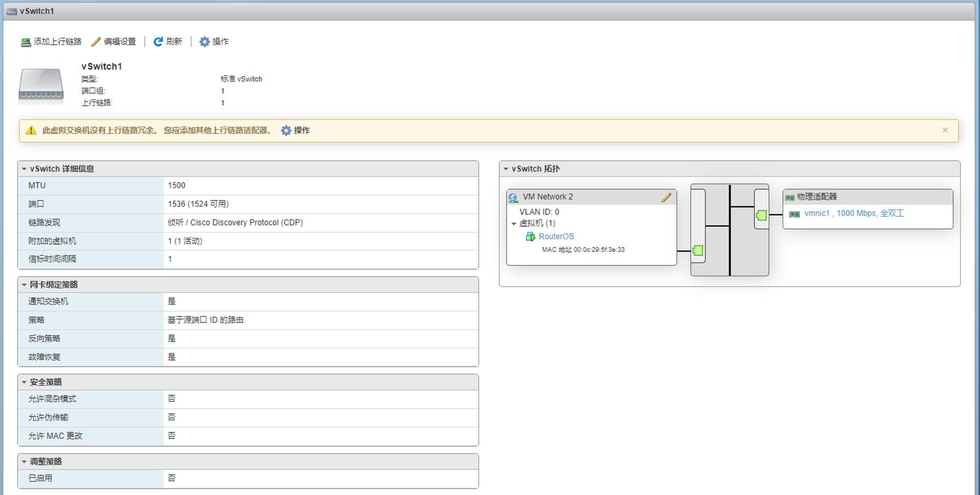Collapse the 安全策略 section
The height and width of the screenshot is (495, 980).
coord(24,382)
